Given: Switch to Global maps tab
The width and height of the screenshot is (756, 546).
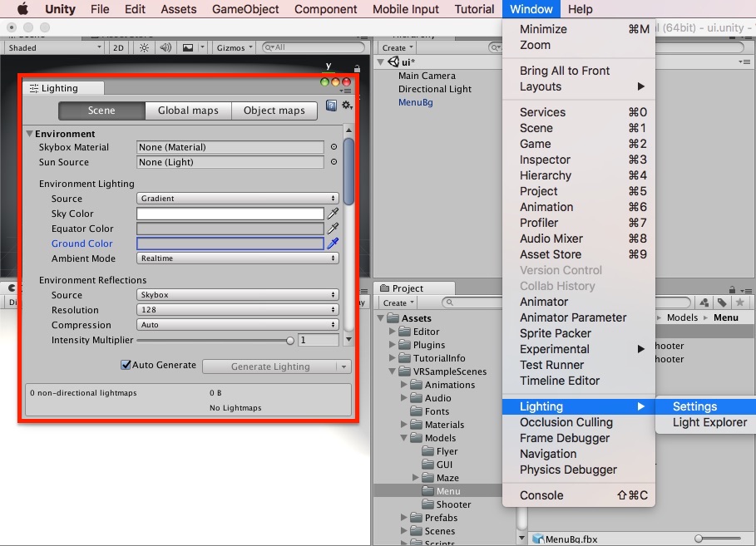Looking at the screenshot, I should (x=188, y=111).
